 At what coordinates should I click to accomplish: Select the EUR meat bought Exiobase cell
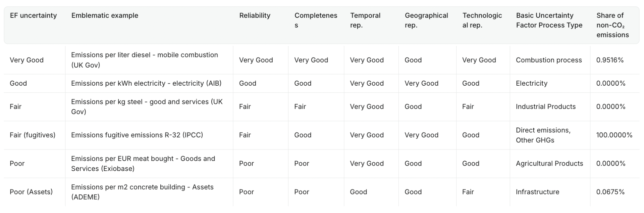[143, 164]
